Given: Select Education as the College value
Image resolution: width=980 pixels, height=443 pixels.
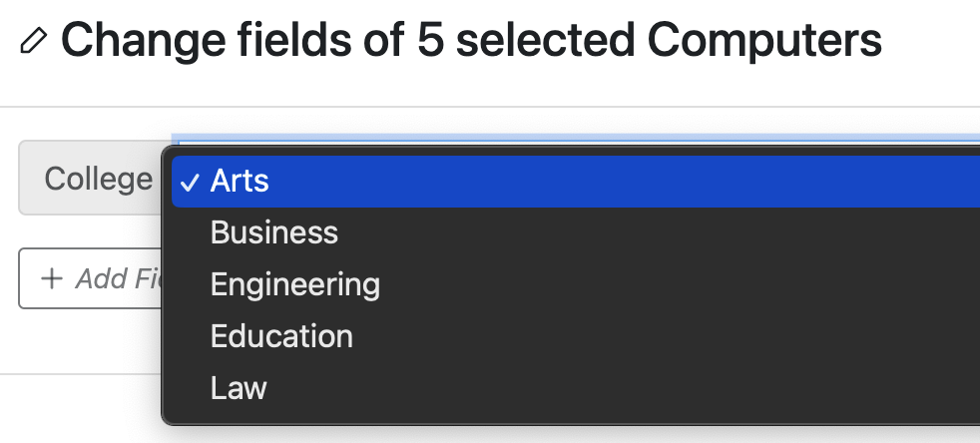Looking at the screenshot, I should 281,336.
